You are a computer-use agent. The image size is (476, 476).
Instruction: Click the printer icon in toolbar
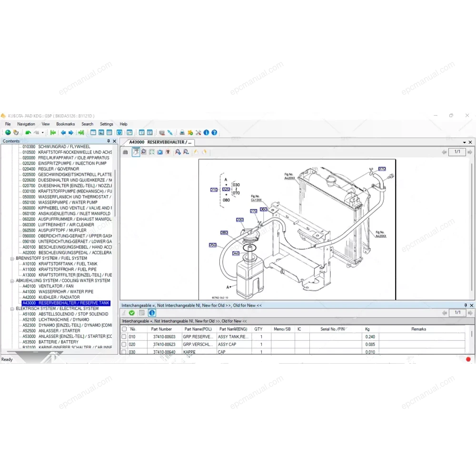coord(182,132)
